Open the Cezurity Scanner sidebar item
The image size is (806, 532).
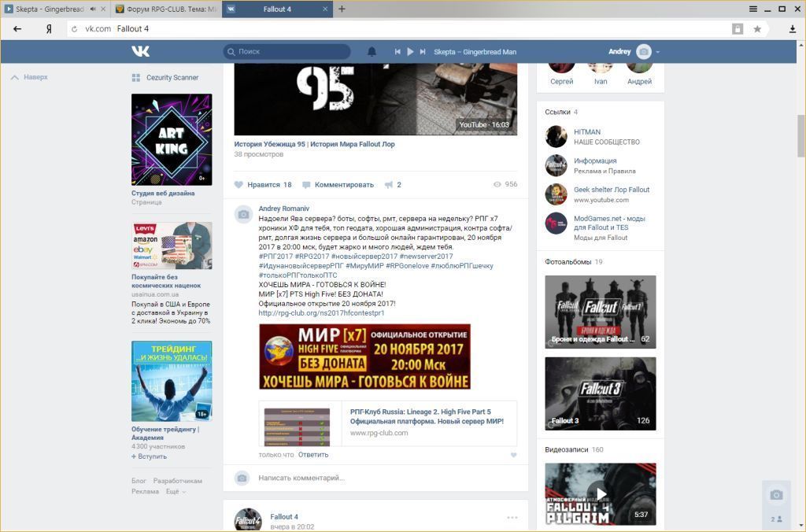165,78
